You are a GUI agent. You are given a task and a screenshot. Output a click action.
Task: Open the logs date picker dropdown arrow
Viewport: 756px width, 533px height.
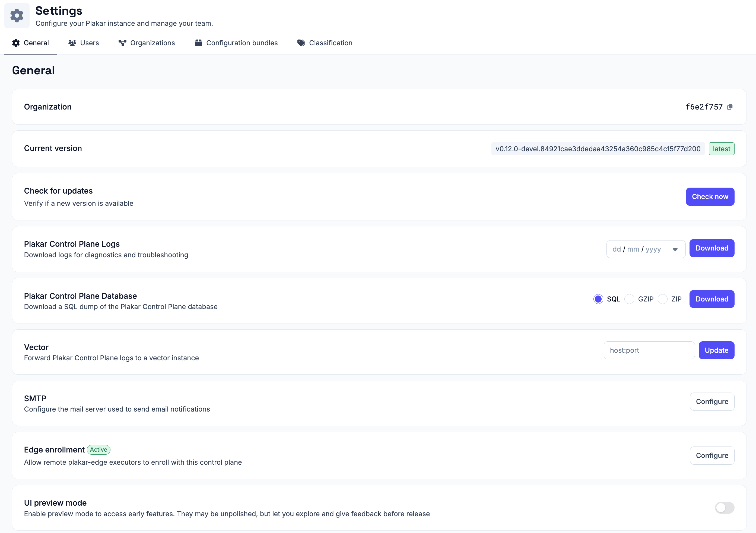(675, 250)
